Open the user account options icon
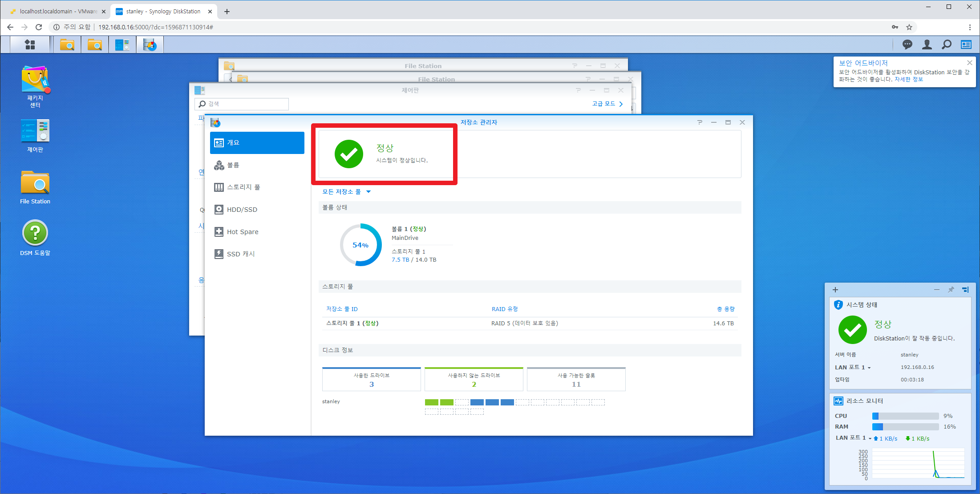Screen dimensions: 980x494 pos(927,45)
